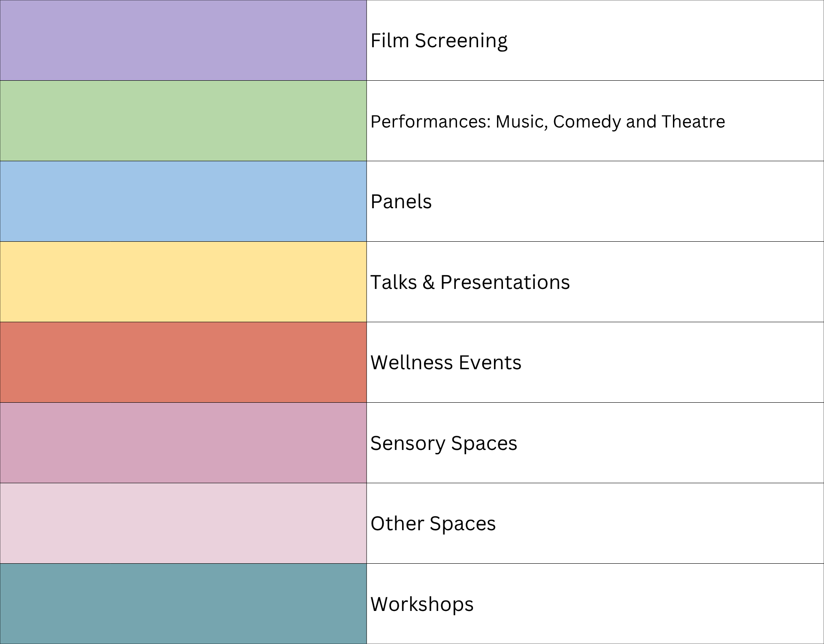The width and height of the screenshot is (824, 644).
Task: Select the mauve Sensory Spaces swatch
Action: (x=183, y=443)
